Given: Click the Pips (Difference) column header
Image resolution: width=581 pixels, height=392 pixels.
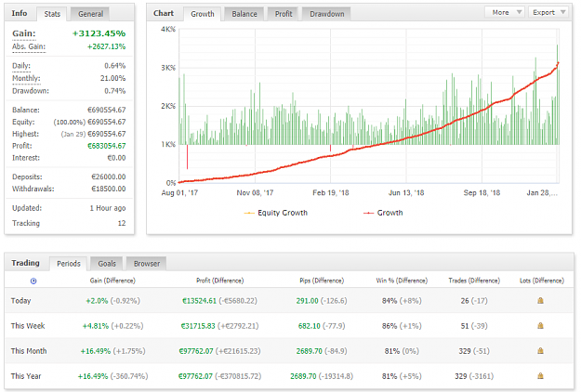Looking at the screenshot, I should 322,281.
